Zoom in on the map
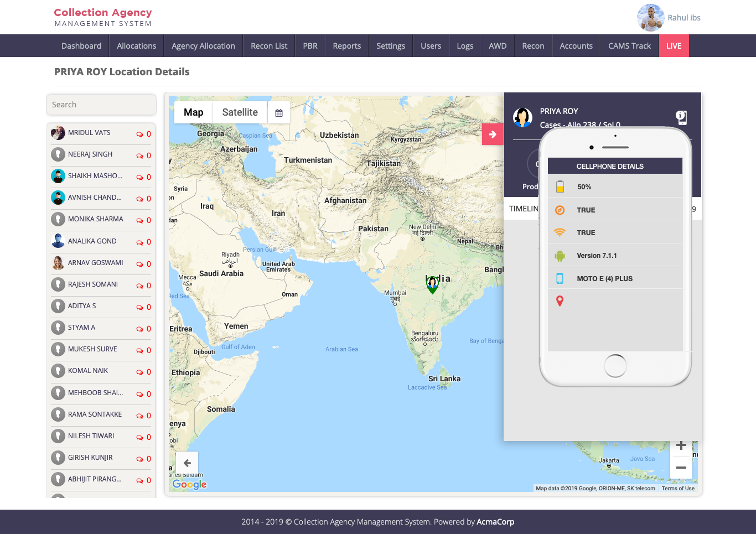756x534 pixels. [681, 445]
